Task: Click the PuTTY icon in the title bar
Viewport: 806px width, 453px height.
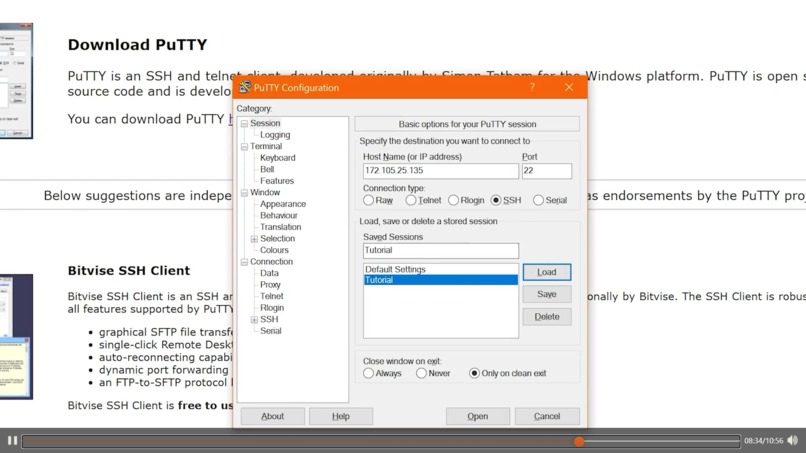Action: tap(245, 87)
